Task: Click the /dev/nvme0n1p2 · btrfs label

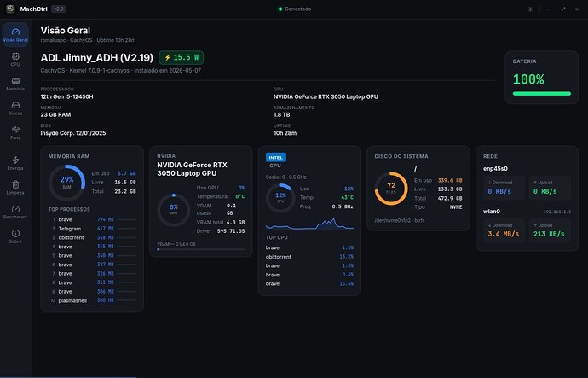Action: (x=400, y=220)
